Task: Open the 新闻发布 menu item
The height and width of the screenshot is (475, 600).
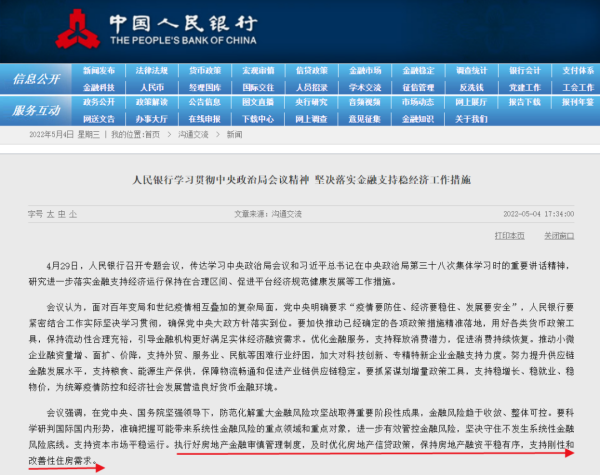Action: (x=98, y=71)
